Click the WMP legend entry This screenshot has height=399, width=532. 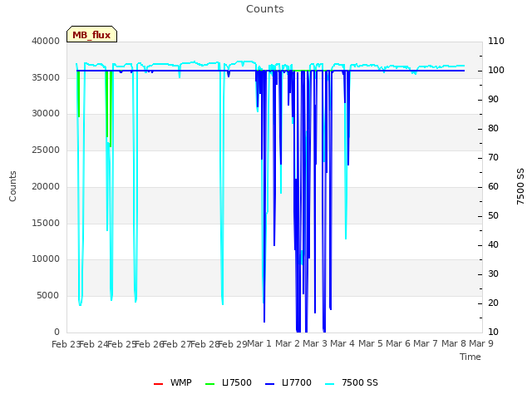[x=172, y=382]
